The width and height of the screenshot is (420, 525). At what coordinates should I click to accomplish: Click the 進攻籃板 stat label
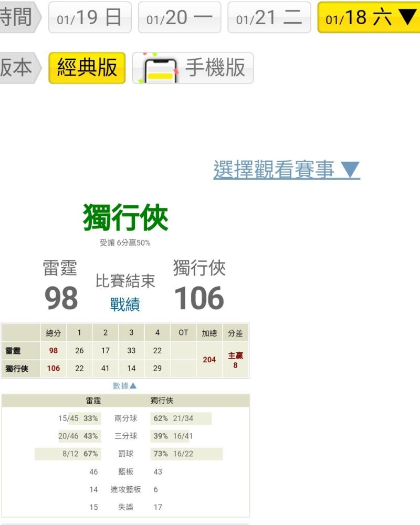[x=126, y=489]
